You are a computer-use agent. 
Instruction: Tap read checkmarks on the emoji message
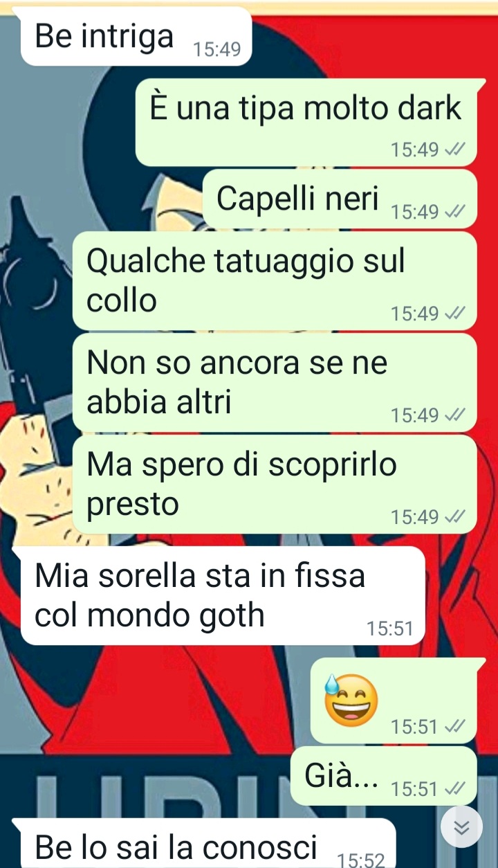click(455, 727)
